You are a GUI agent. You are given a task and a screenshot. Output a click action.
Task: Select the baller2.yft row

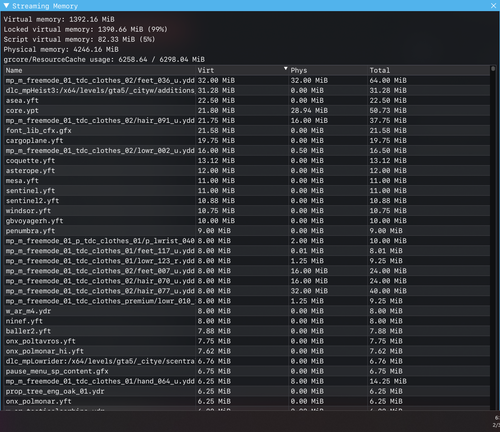(x=247, y=331)
